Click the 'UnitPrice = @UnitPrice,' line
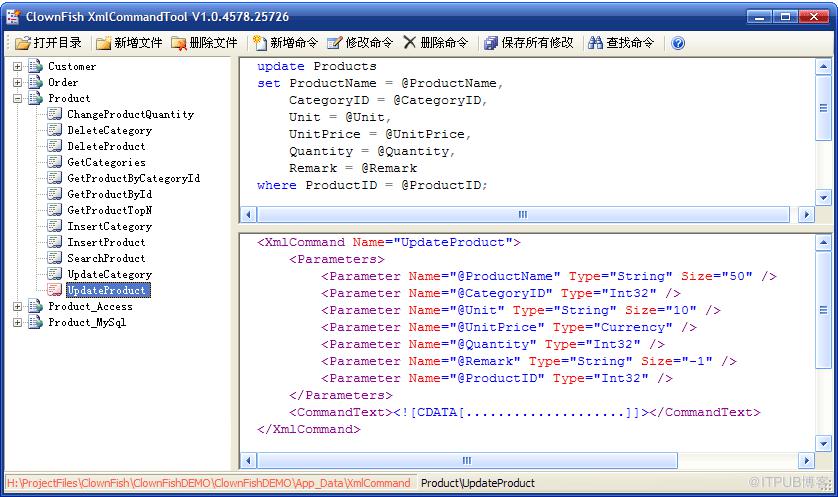Image resolution: width=838 pixels, height=497 pixels. 380,134
